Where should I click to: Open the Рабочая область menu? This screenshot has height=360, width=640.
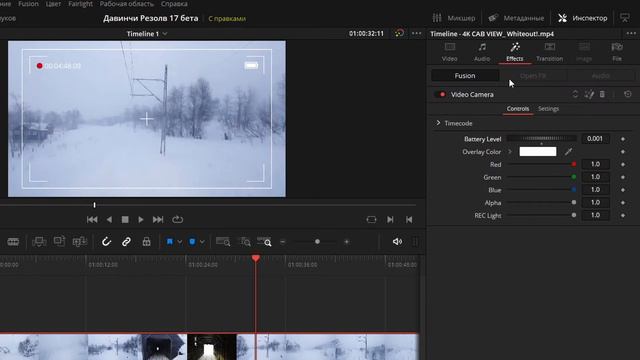pyautogui.click(x=127, y=4)
